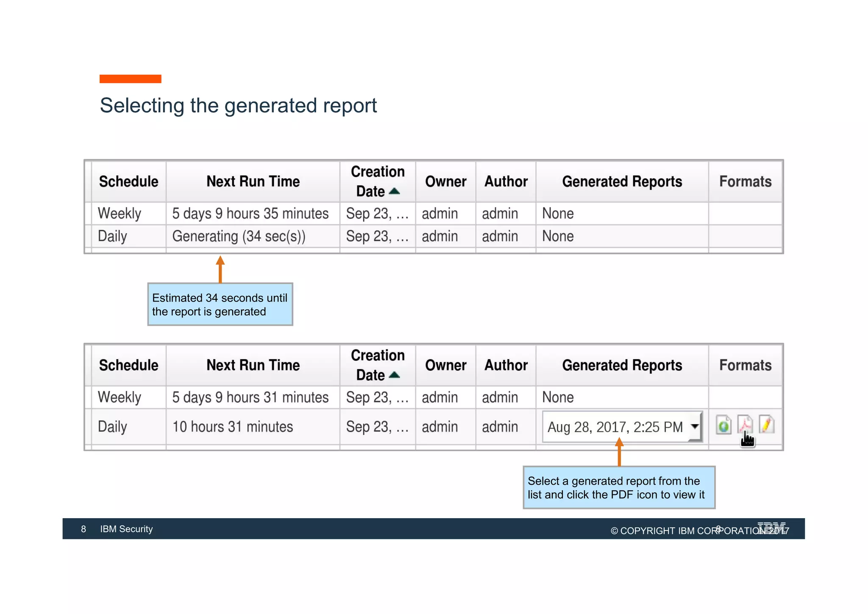The height and width of the screenshot is (614, 868).
Task: Click the orange bar above the title
Action: [x=130, y=79]
